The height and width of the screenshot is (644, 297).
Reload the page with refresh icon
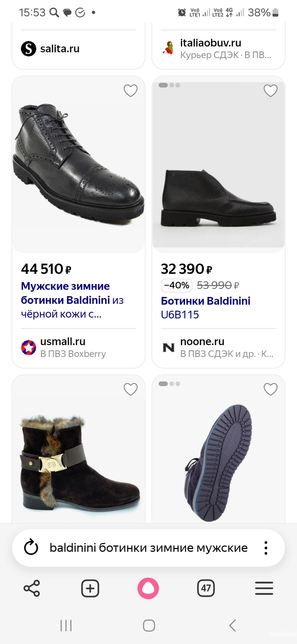[31, 548]
